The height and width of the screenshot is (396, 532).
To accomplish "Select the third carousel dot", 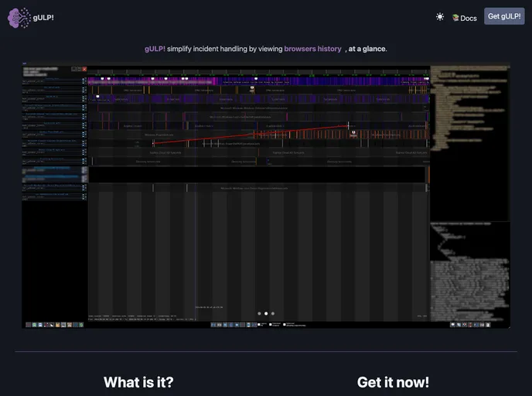I will (x=273, y=313).
